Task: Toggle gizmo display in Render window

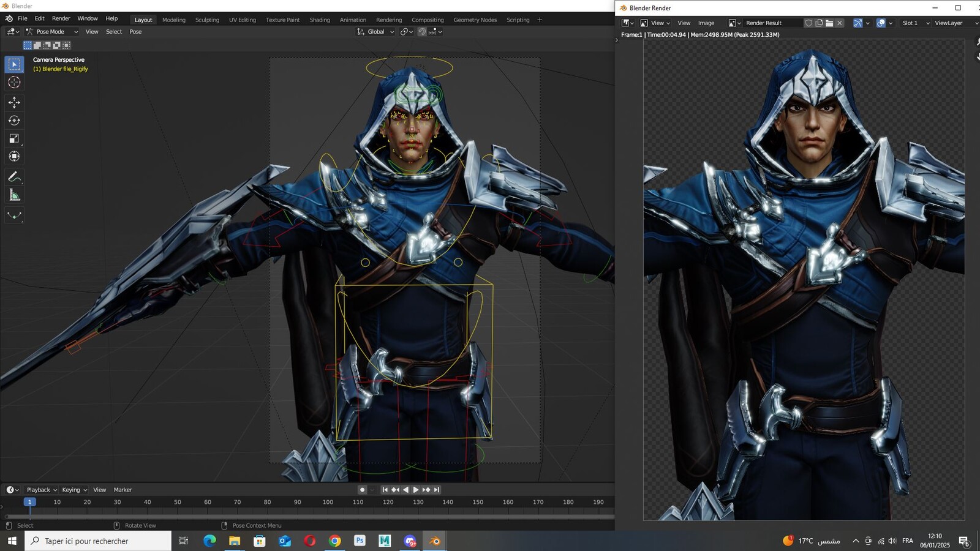Action: 858,23
